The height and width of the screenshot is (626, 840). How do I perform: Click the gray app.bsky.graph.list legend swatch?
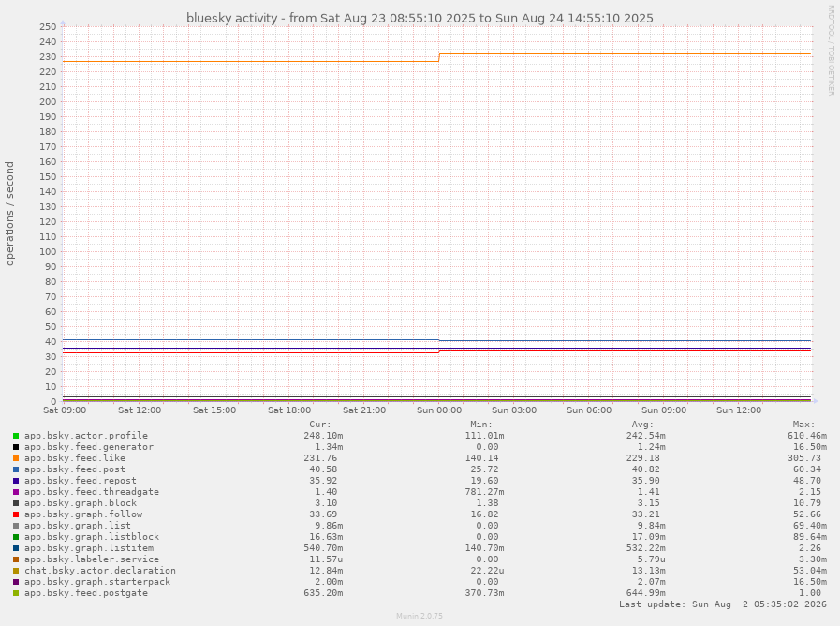click(x=16, y=526)
